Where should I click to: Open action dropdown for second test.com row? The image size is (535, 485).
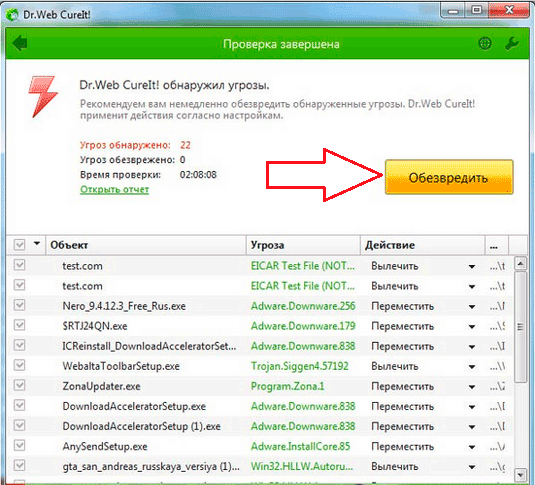472,287
